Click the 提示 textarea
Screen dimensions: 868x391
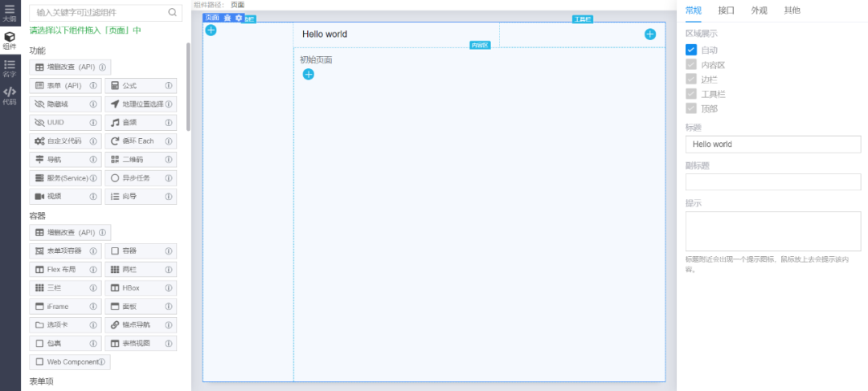[773, 231]
